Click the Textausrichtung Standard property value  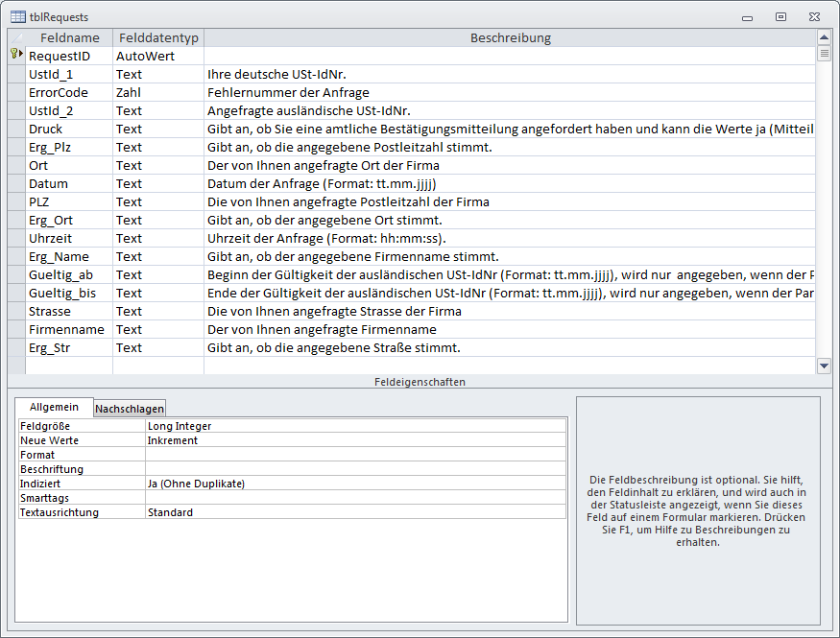pos(355,512)
